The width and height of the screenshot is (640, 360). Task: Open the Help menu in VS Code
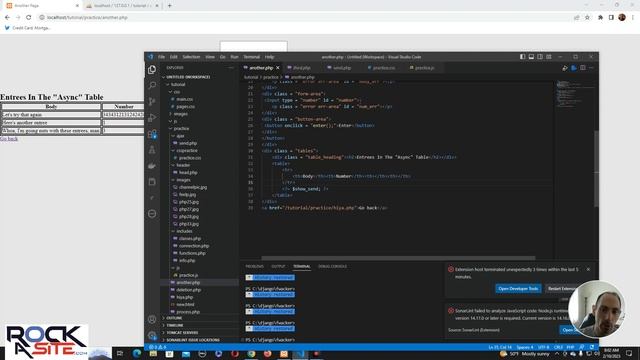[x=269, y=57]
